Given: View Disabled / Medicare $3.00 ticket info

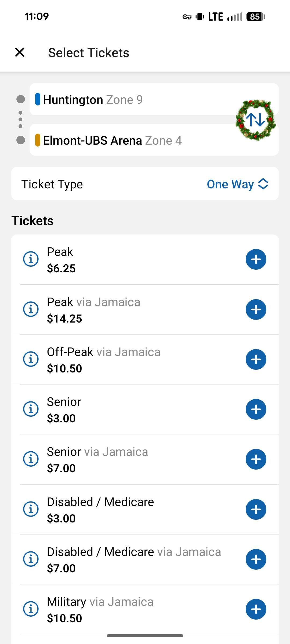Looking at the screenshot, I should coord(31,509).
